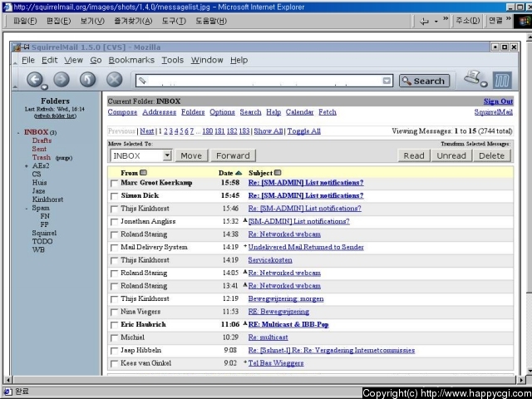This screenshot has height=399, width=532.
Task: Open Mozilla Tools menu
Action: point(172,60)
